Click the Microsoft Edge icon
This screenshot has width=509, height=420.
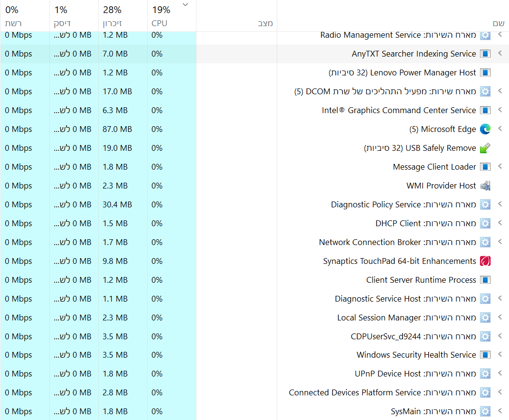tap(485, 129)
